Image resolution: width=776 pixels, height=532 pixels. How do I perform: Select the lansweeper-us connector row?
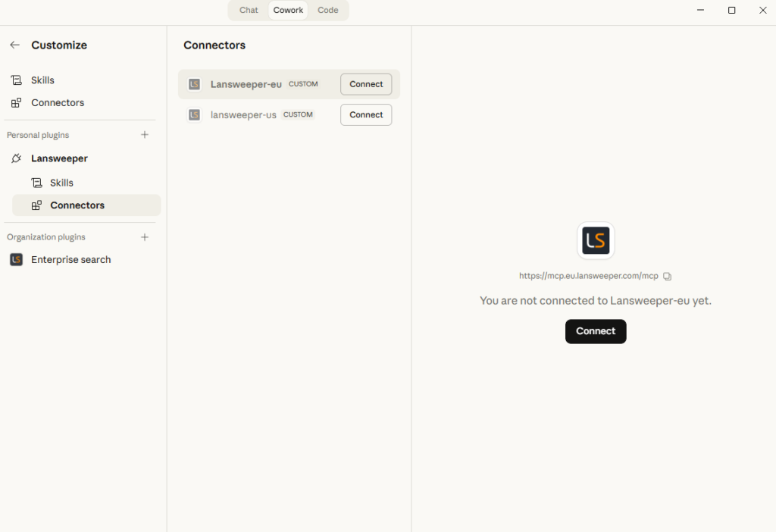(289, 115)
